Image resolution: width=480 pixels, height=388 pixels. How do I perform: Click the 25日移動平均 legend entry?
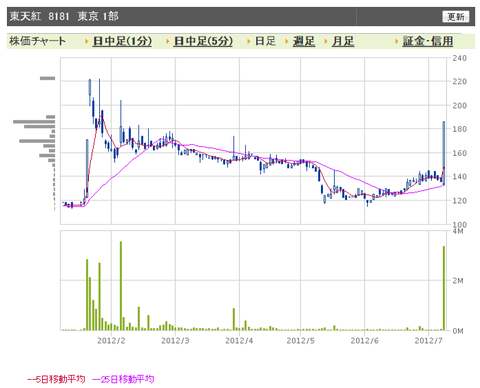pyautogui.click(x=123, y=379)
